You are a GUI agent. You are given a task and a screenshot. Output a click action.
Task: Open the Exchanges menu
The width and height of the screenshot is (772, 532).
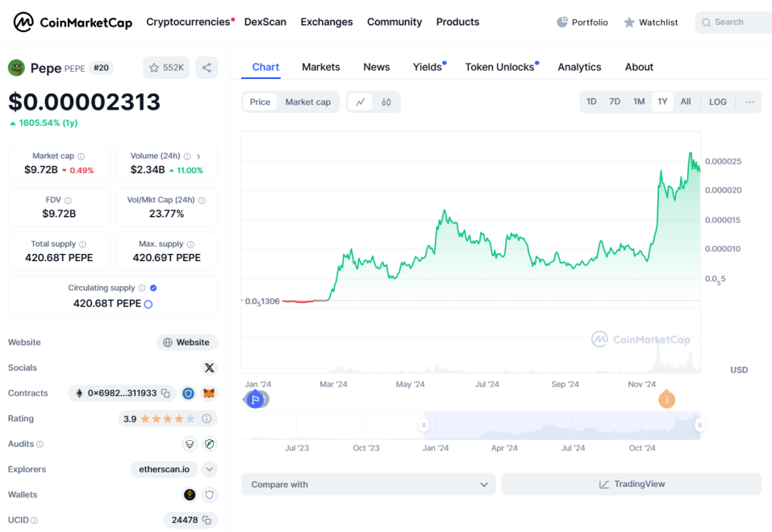coord(327,22)
